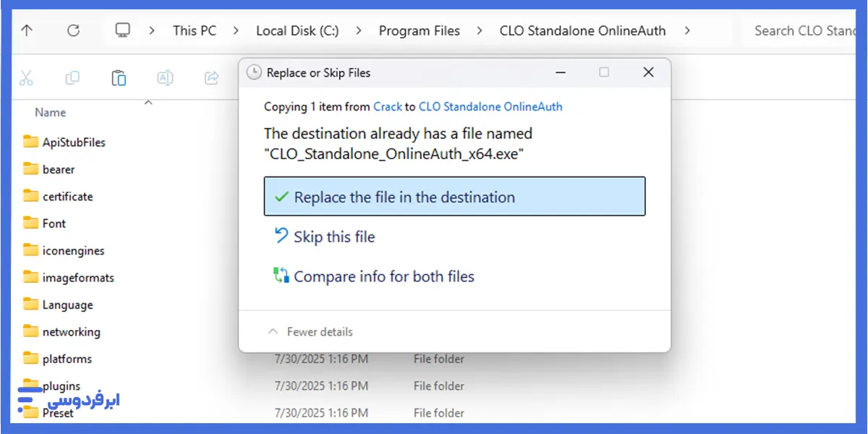The width and height of the screenshot is (868, 434).
Task: Expand chevron after CLO Standalone OnlineAuth breadcrumb
Action: pyautogui.click(x=687, y=30)
